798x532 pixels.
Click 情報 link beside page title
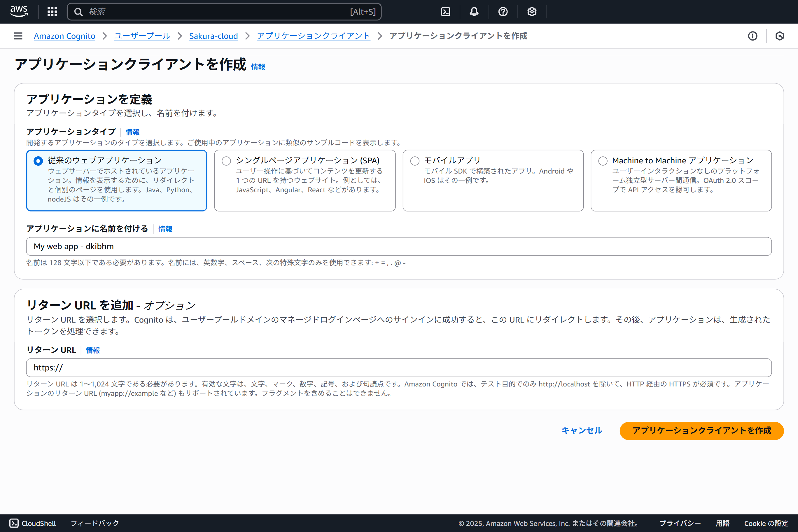pyautogui.click(x=258, y=67)
